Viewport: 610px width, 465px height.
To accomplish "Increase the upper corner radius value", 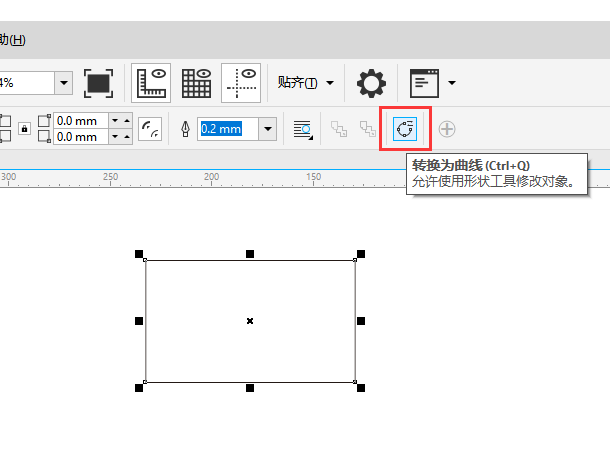I will (x=127, y=121).
